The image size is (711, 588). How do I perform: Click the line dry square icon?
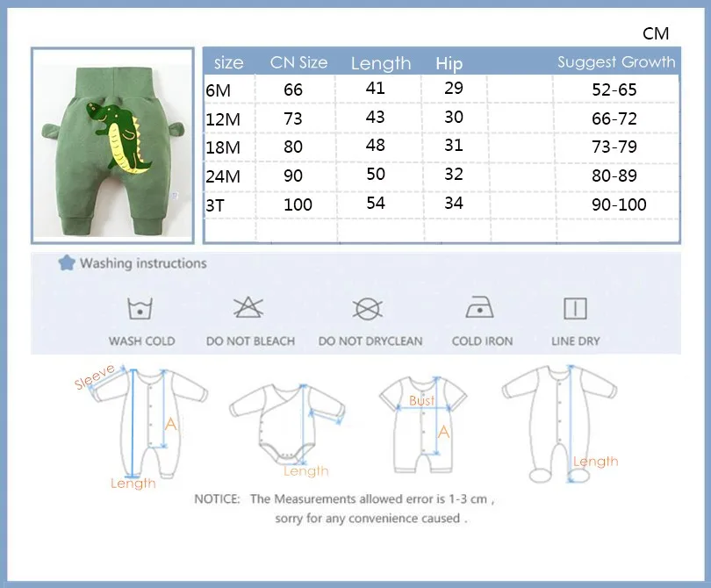coord(575,309)
